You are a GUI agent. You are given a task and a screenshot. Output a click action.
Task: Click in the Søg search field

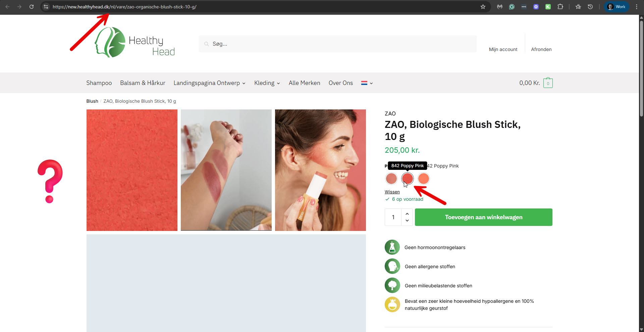(x=338, y=44)
